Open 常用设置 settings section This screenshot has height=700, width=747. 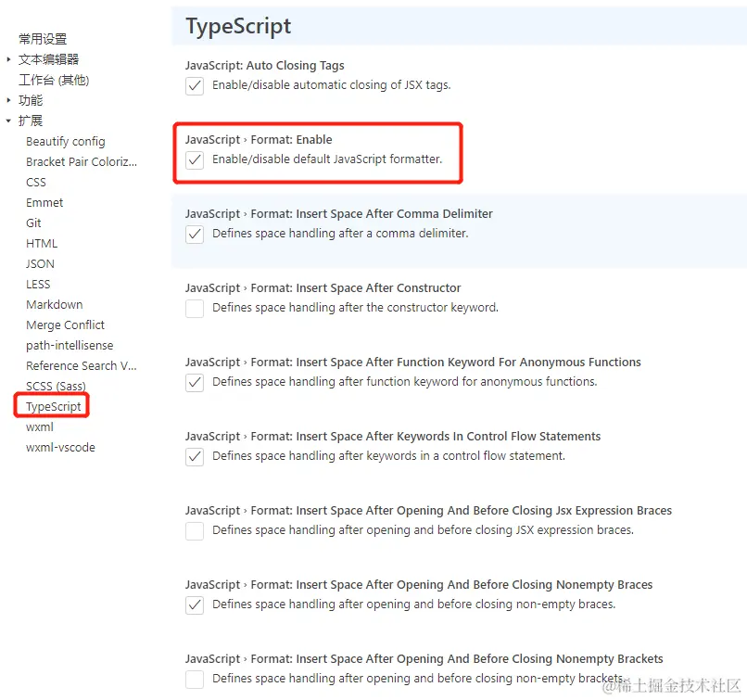click(43, 39)
